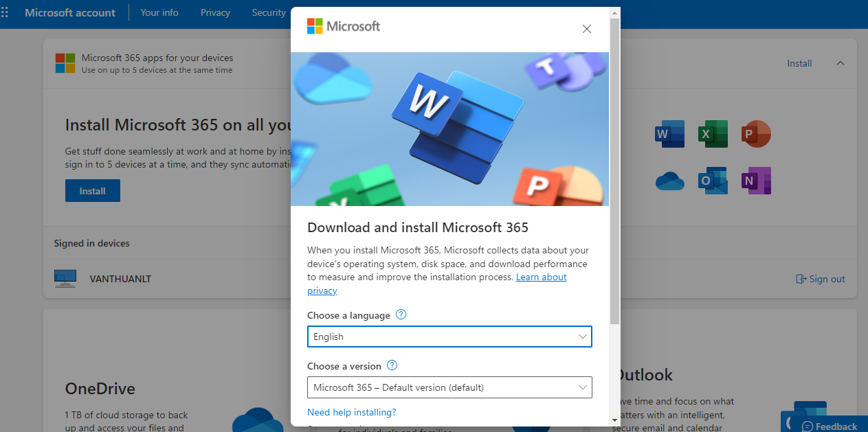Open the app launcher grid icon
This screenshot has width=868, height=432.
(x=5, y=12)
